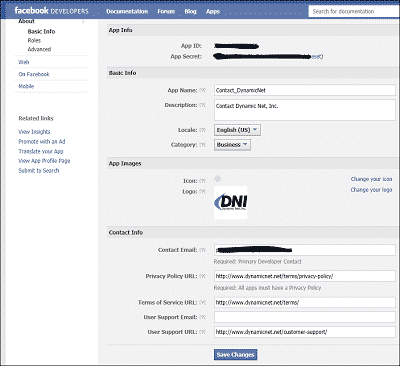Click Change your icon link
400x366 pixels.
(371, 179)
